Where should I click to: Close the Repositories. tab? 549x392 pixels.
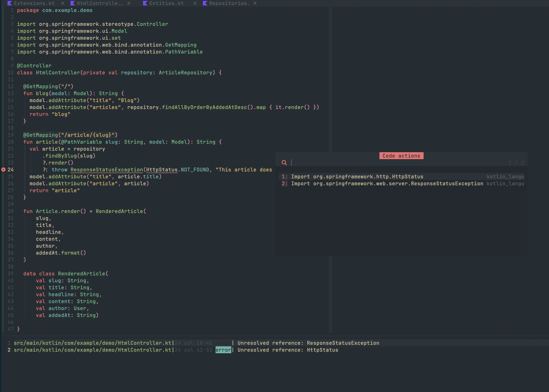pyautogui.click(x=255, y=3)
